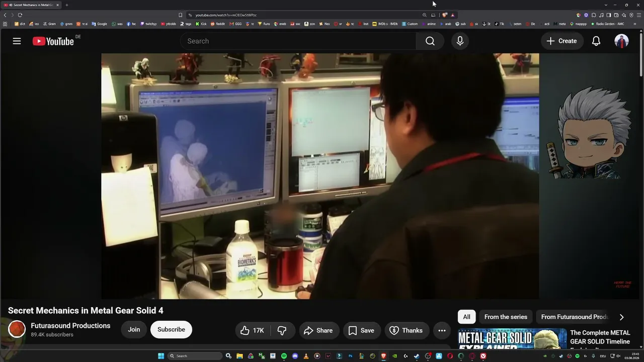Viewport: 644px width, 362px height.
Task: Open a new browser tab
Action: 66,5
